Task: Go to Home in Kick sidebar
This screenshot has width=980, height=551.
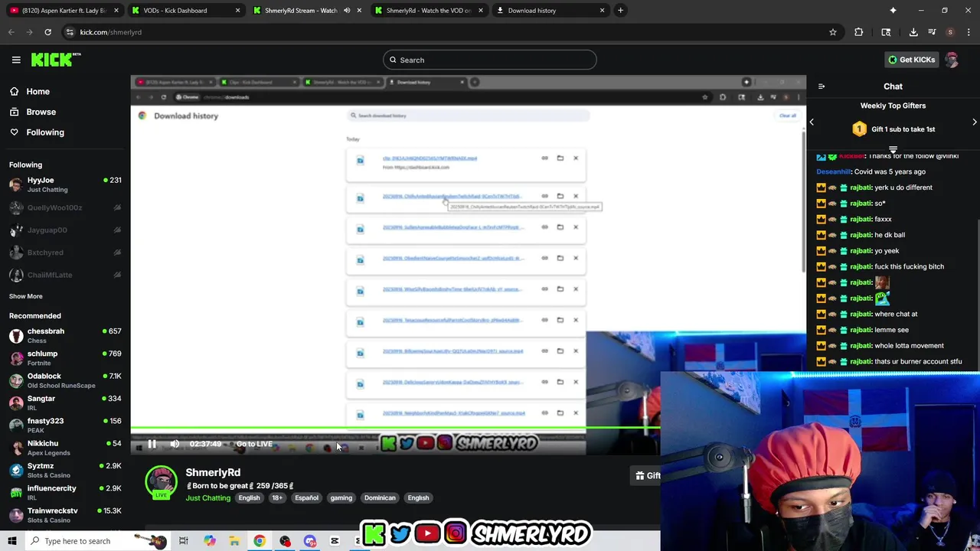Action: 38,91
